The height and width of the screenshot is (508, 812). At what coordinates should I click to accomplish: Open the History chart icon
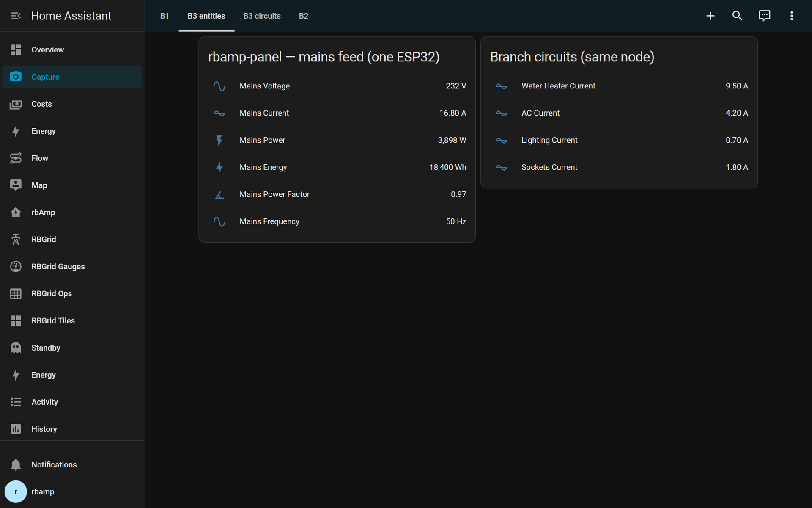(x=16, y=429)
